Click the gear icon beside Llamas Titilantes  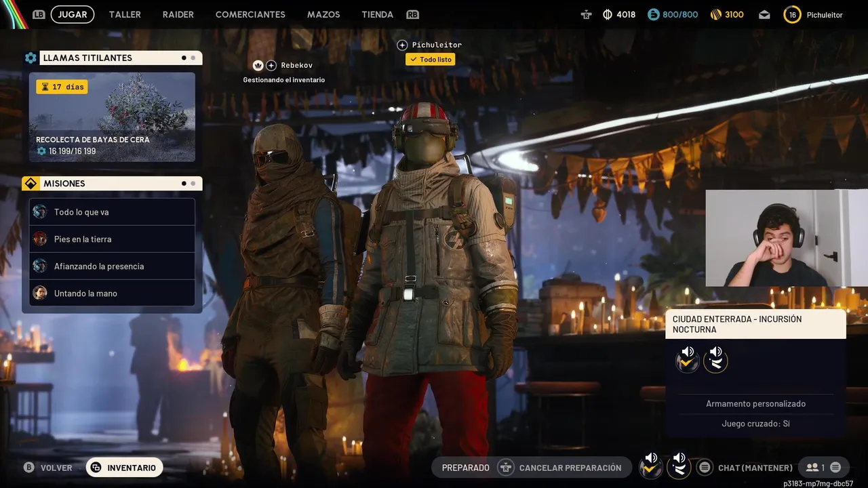pos(31,58)
